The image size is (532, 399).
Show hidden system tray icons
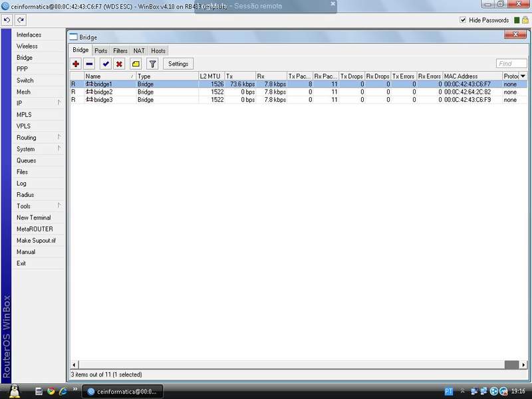462,391
